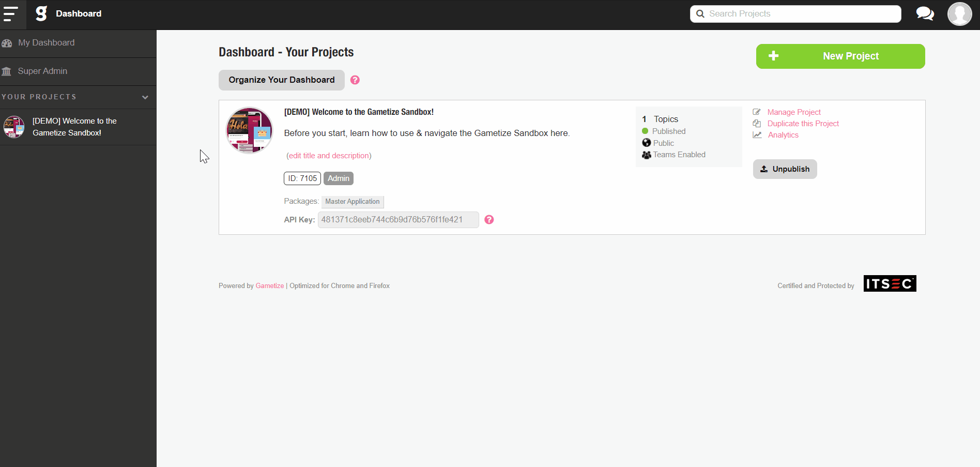
Task: Click Duplicate this Project link
Action: click(803, 124)
